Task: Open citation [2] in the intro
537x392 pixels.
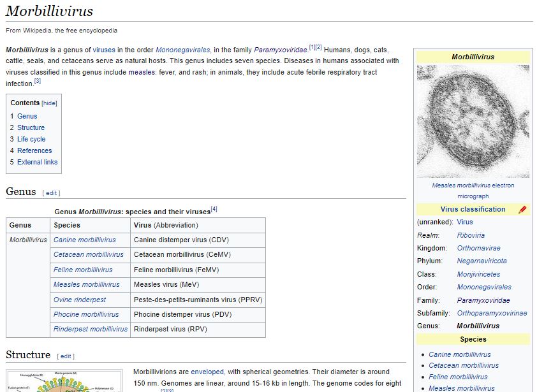Action: [x=318, y=47]
